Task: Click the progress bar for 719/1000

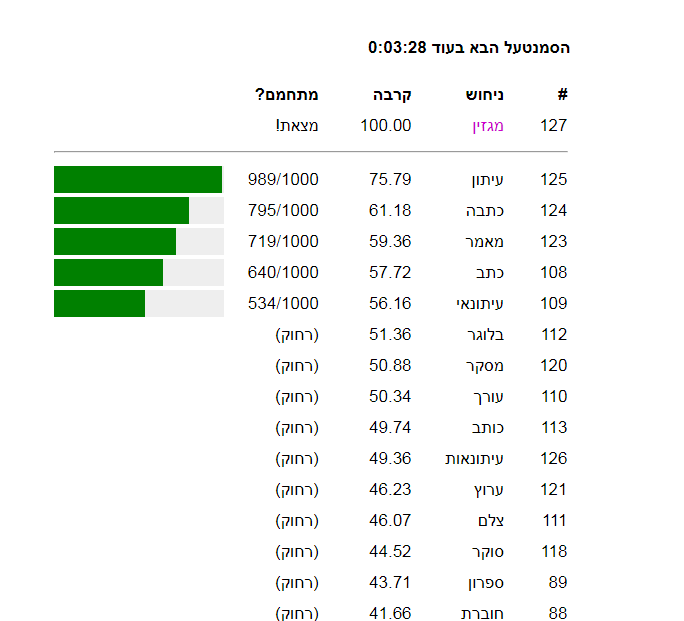Action: (138, 242)
